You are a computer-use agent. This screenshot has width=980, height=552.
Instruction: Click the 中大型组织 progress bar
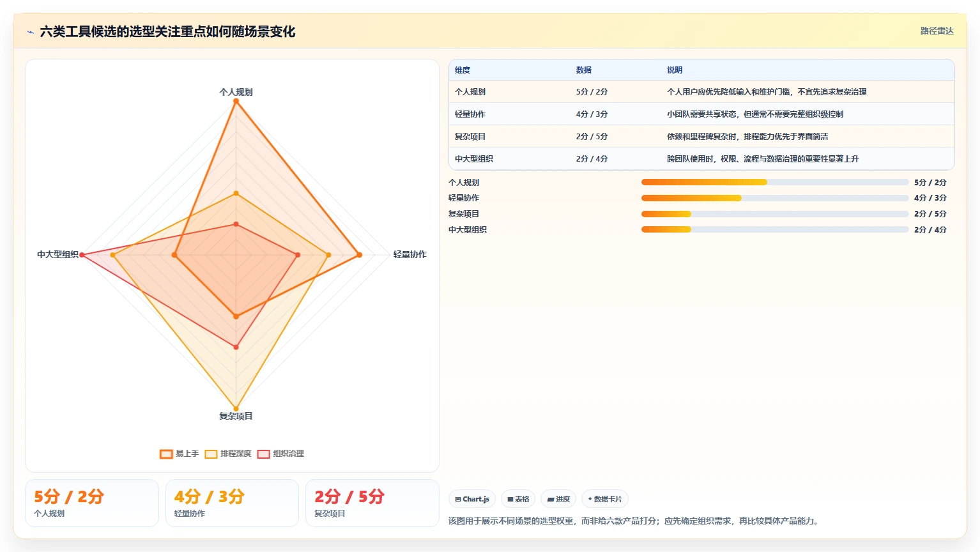tap(775, 229)
